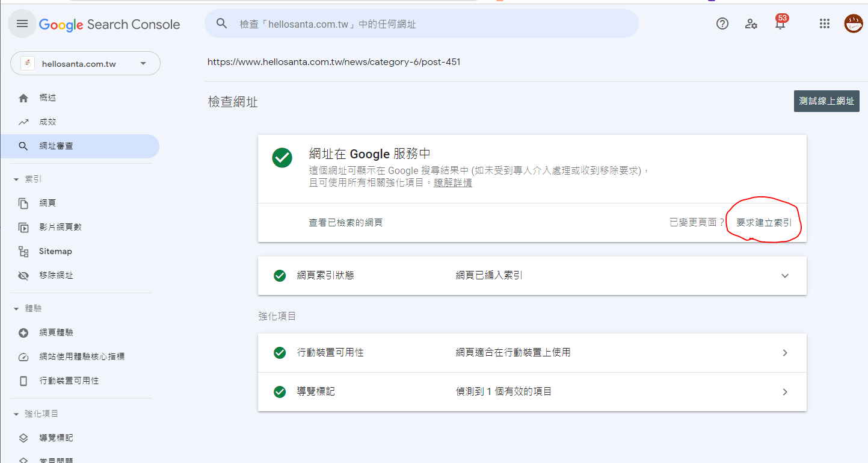Click the inspected URL text post-451

pos(334,62)
